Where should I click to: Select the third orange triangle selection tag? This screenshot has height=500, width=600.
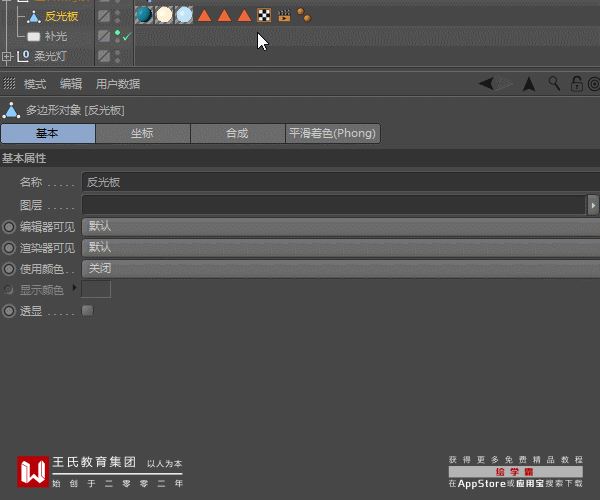(244, 16)
